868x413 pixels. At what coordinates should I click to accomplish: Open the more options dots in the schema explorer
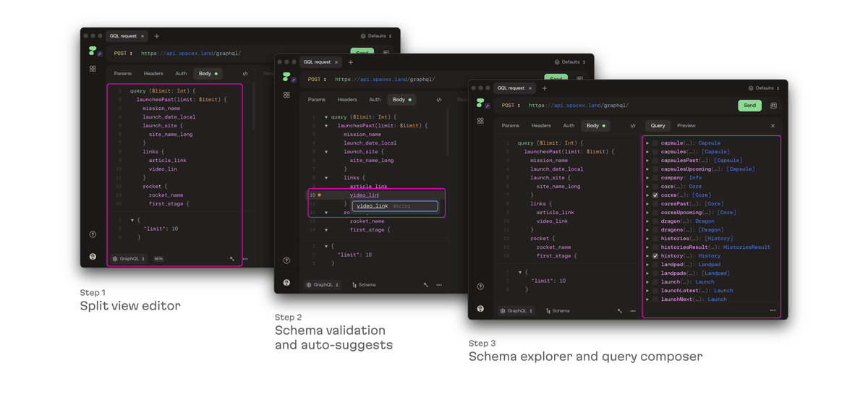[x=773, y=310]
